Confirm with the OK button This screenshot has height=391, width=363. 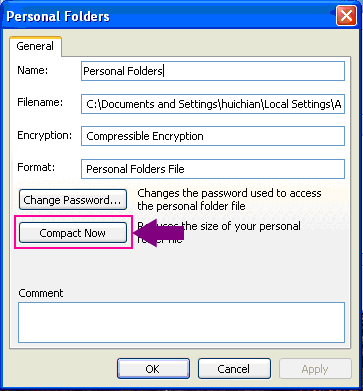[x=153, y=369]
